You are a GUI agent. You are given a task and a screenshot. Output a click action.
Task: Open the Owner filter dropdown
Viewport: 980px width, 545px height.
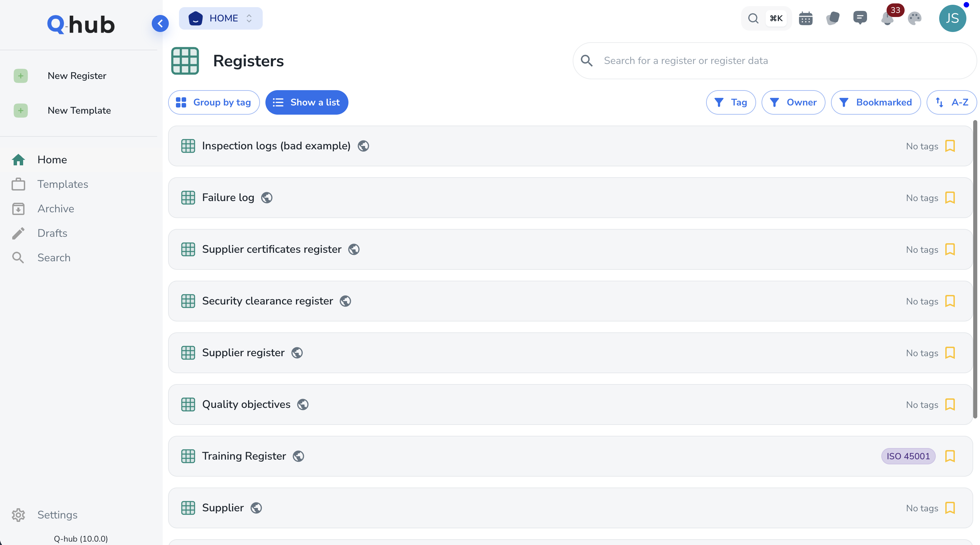pyautogui.click(x=793, y=102)
